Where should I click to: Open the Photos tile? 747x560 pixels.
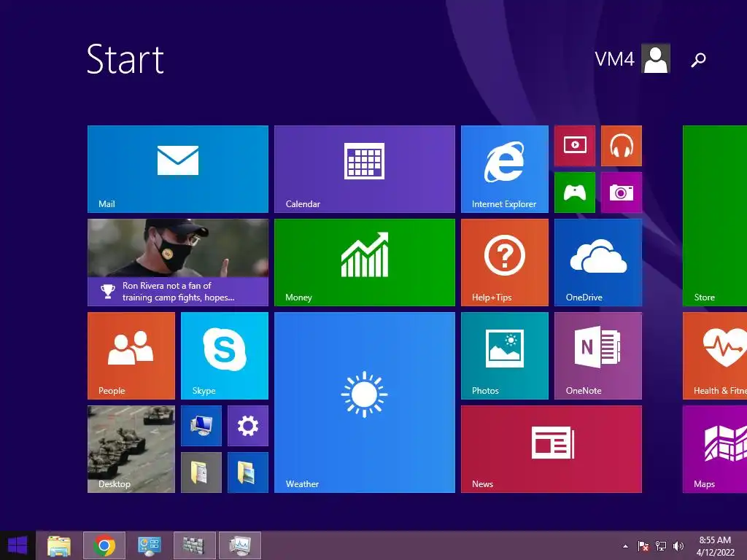(x=505, y=356)
